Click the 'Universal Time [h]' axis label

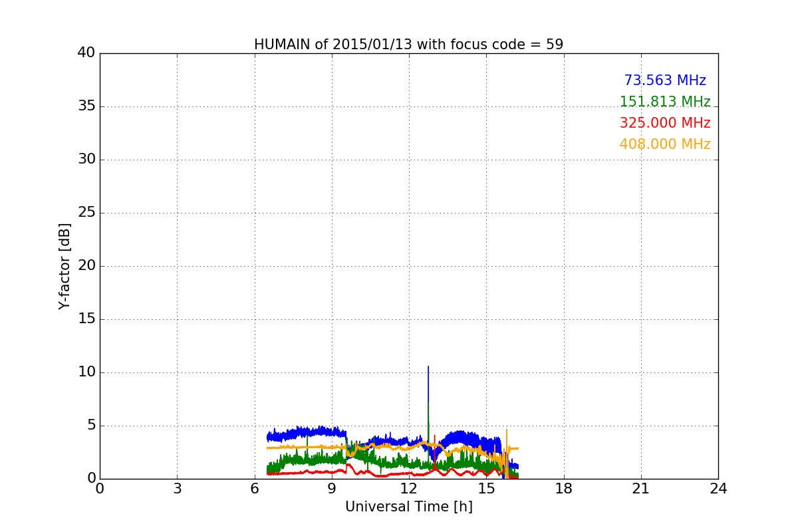[408, 507]
